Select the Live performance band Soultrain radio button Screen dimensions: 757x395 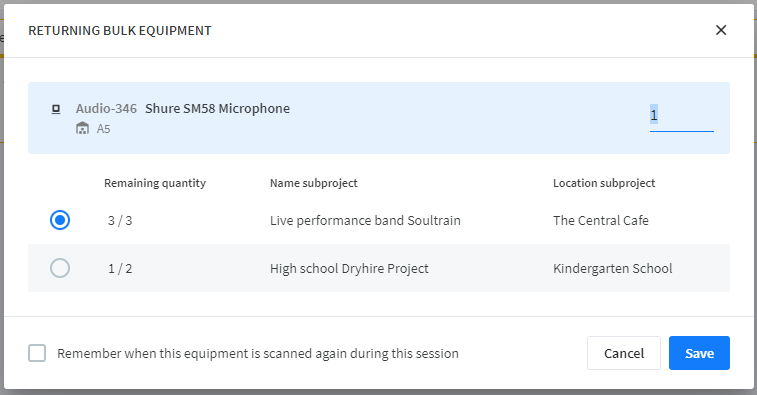pyautogui.click(x=60, y=220)
